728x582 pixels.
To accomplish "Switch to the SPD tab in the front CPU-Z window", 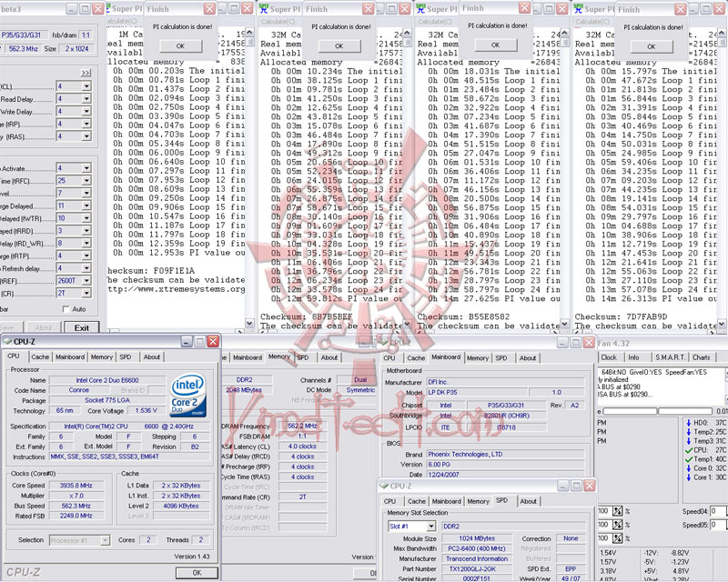I will click(126, 356).
